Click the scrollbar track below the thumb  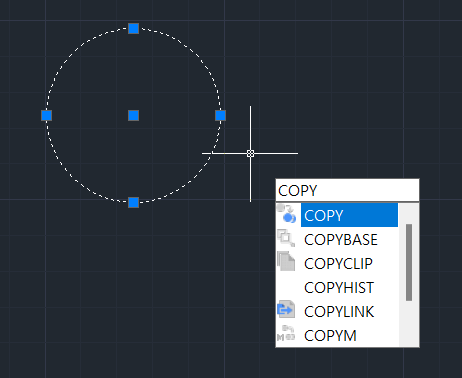tap(409, 323)
